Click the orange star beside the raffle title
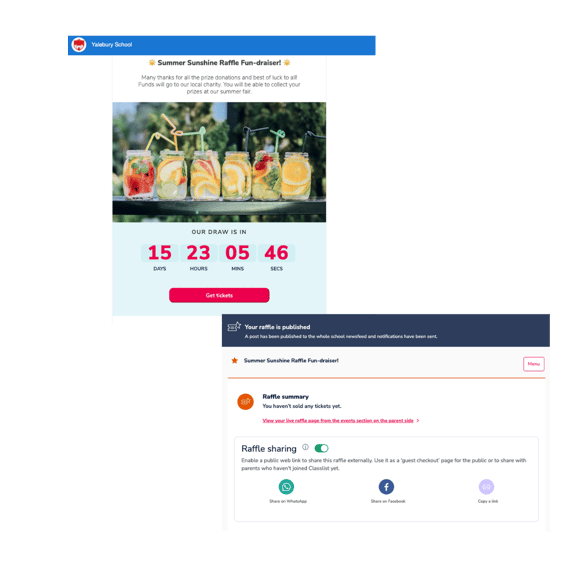 235,361
